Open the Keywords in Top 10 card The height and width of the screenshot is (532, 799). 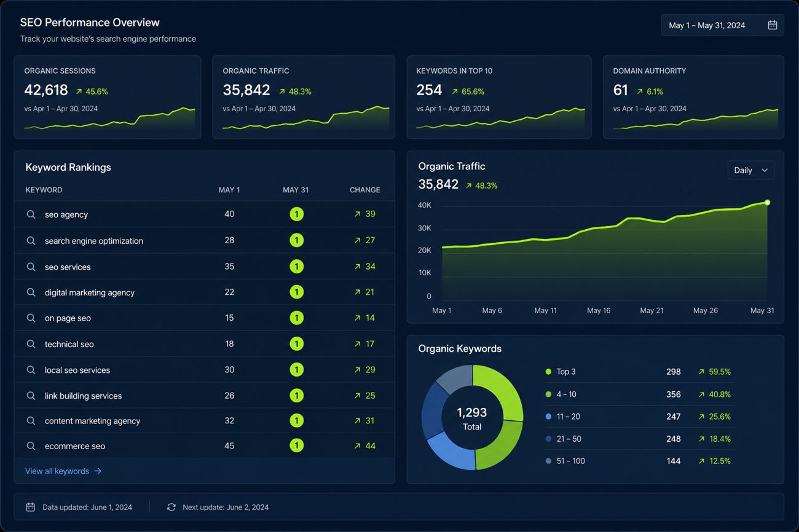pos(499,97)
